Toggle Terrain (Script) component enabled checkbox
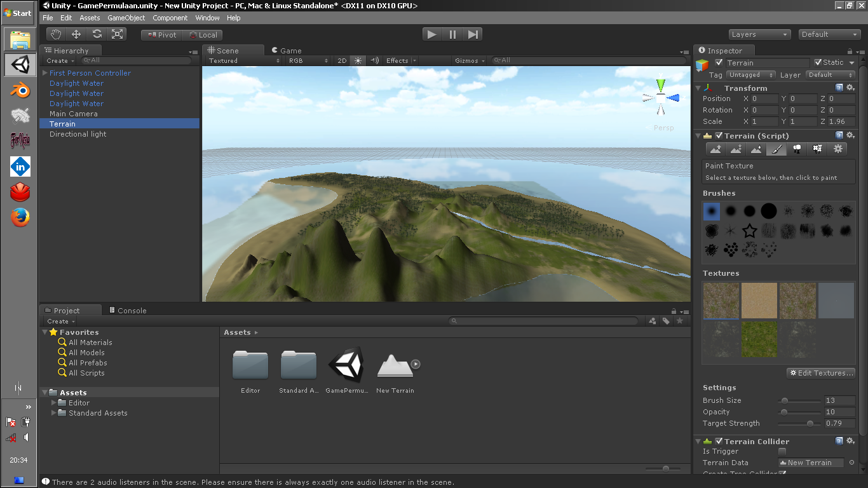The width and height of the screenshot is (868, 488). 719,135
